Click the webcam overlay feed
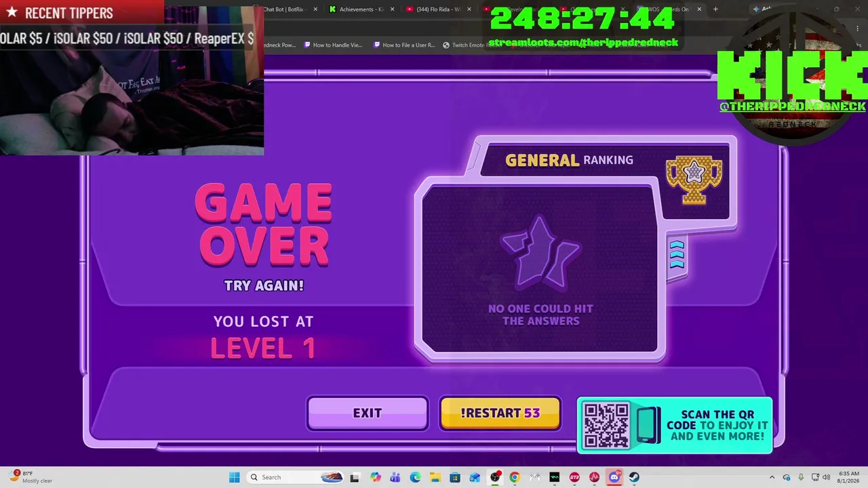The height and width of the screenshot is (488, 868). [132, 102]
